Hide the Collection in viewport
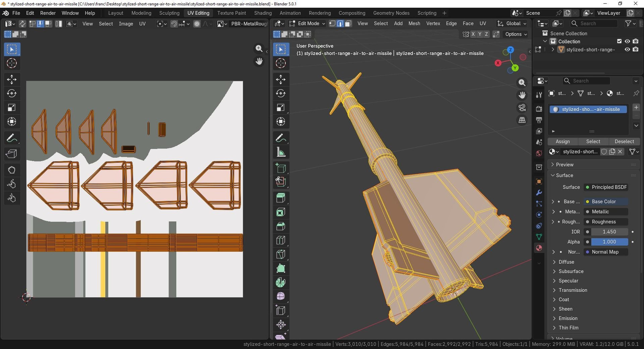 coord(627,41)
